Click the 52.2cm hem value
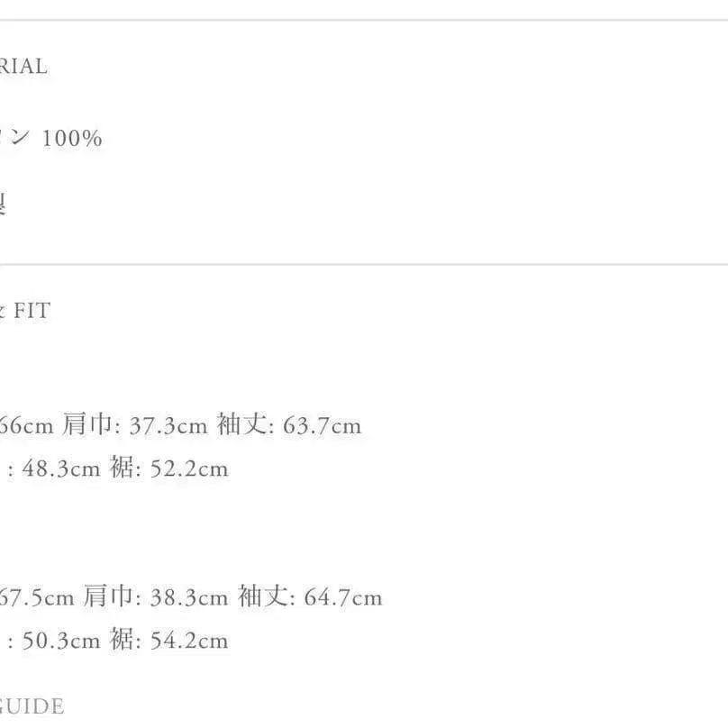Screen dimensions: 728x728 [x=188, y=469]
